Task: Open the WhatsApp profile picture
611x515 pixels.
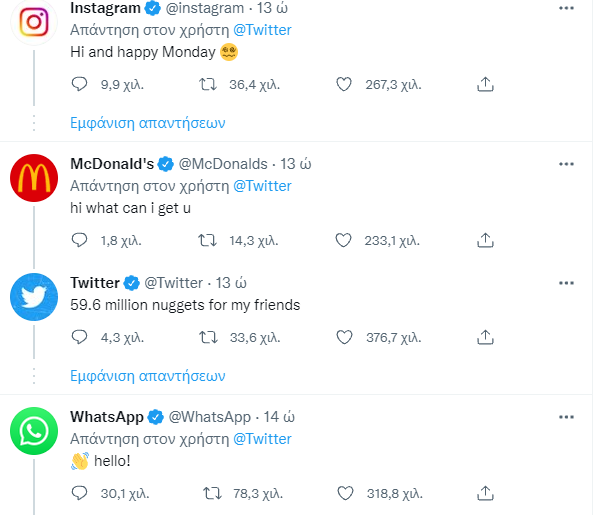Action: pos(33,433)
